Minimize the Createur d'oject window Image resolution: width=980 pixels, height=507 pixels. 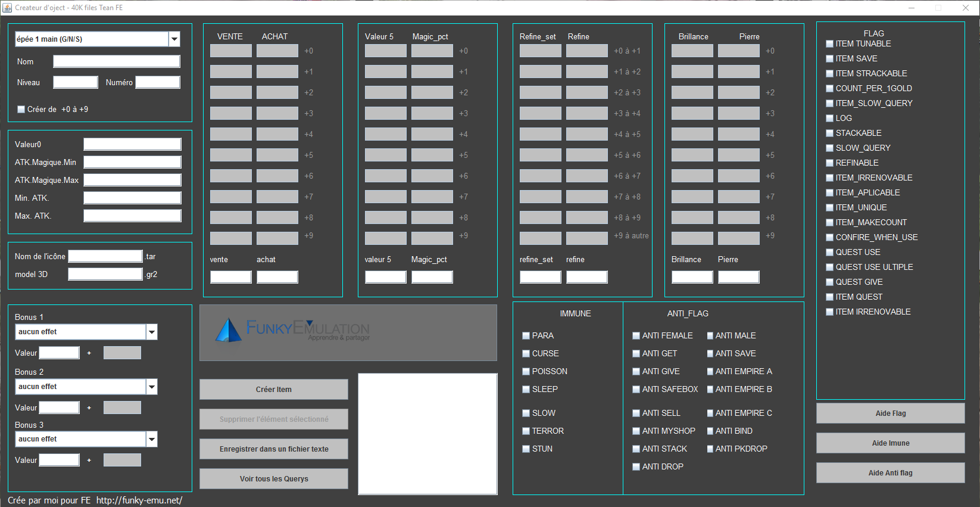pyautogui.click(x=912, y=8)
